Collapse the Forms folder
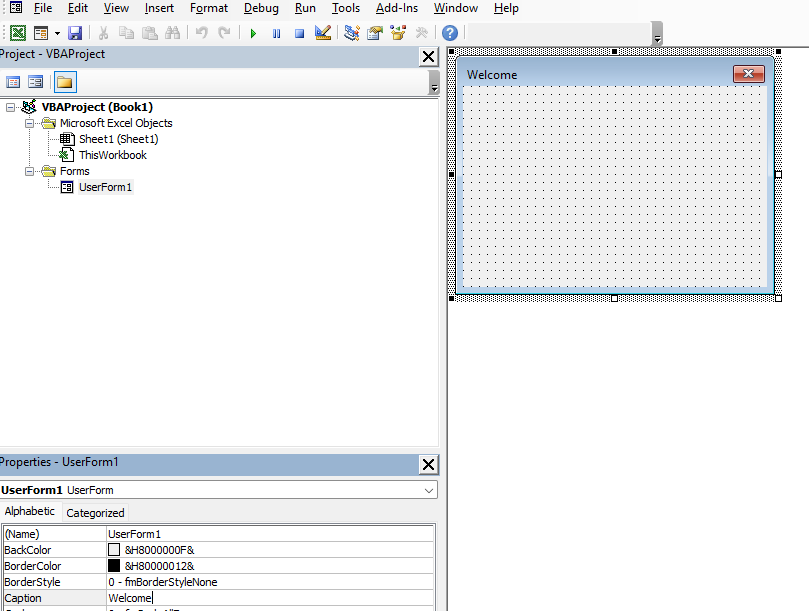 click(28, 171)
